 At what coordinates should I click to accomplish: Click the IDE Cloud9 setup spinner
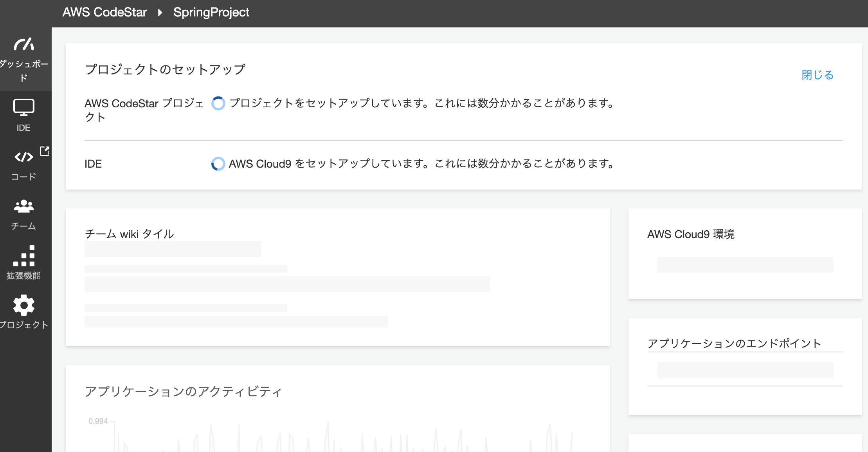[218, 163]
